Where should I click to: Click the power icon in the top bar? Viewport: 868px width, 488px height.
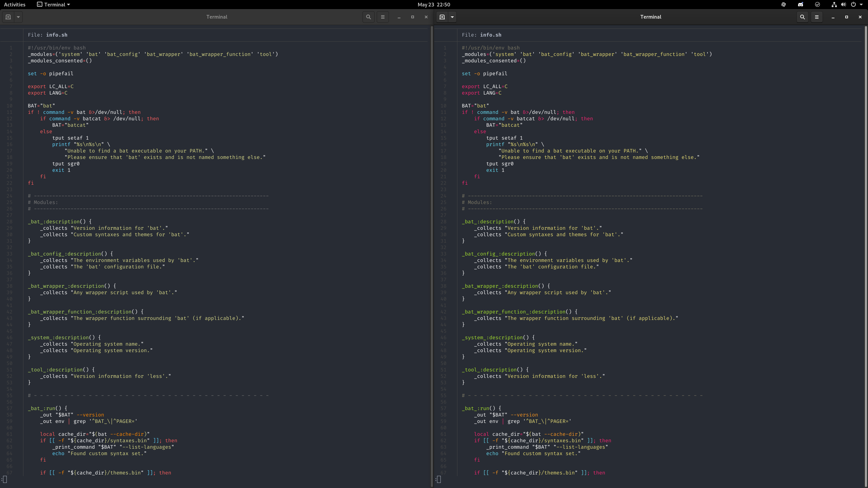coord(853,4)
